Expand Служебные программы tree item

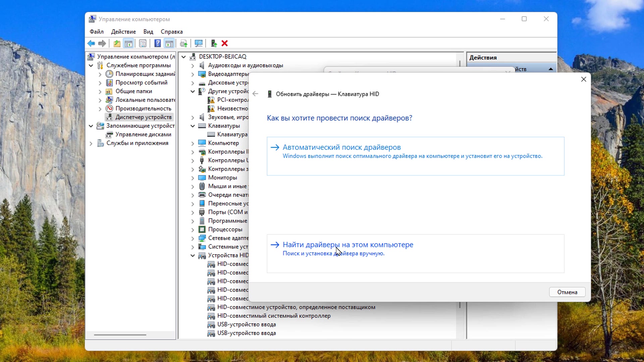tap(91, 65)
